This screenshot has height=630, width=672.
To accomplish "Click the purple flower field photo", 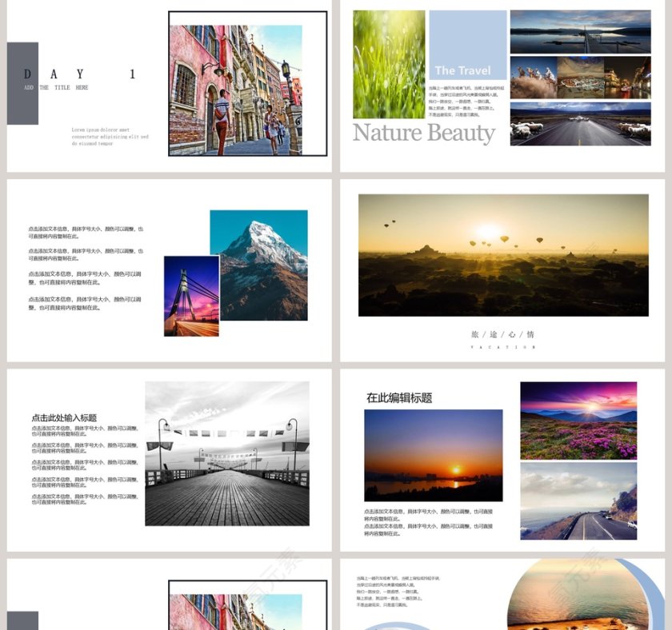I will (x=578, y=420).
